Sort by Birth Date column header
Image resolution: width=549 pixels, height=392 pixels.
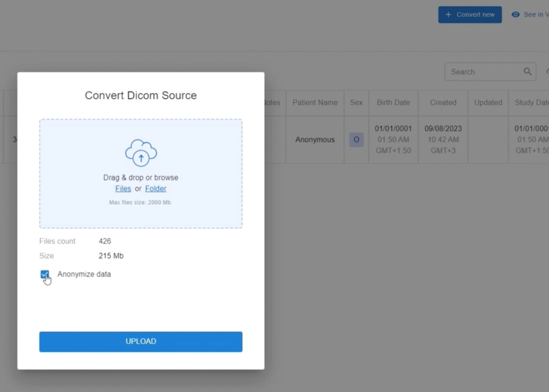pos(393,102)
